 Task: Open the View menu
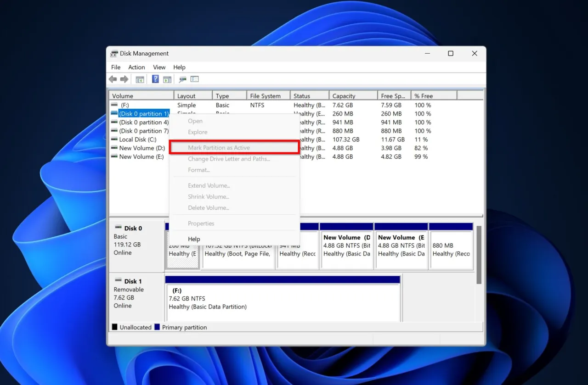pyautogui.click(x=159, y=67)
